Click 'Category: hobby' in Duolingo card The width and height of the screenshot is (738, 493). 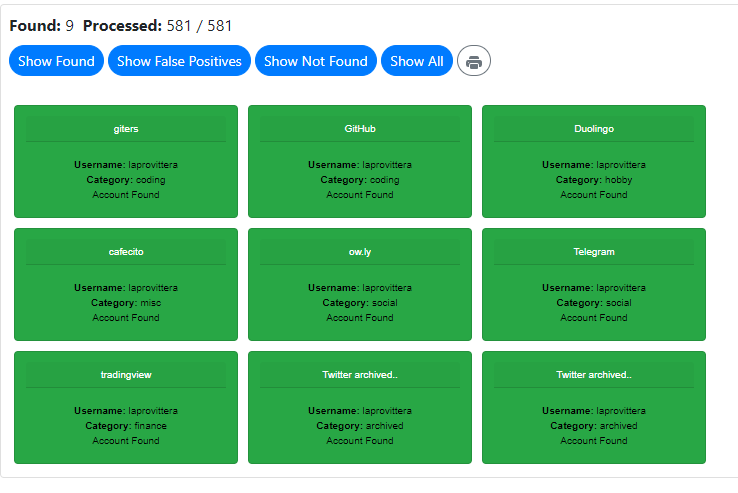[594, 179]
